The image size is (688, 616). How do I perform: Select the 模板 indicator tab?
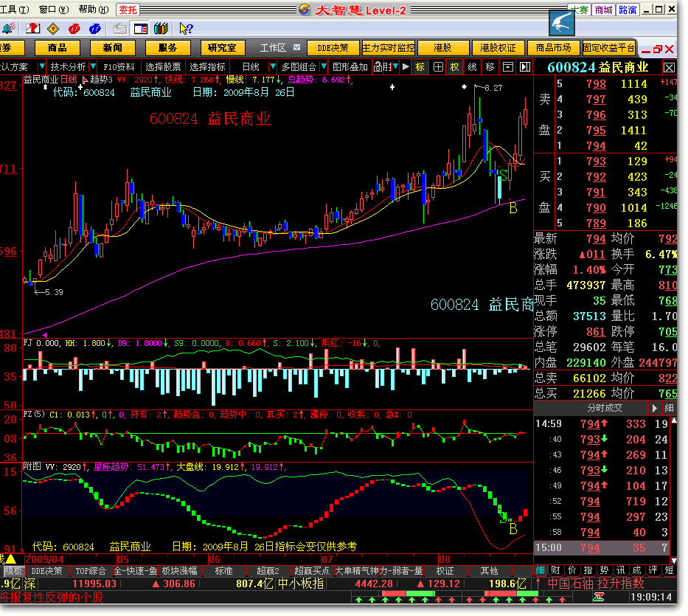13,571
